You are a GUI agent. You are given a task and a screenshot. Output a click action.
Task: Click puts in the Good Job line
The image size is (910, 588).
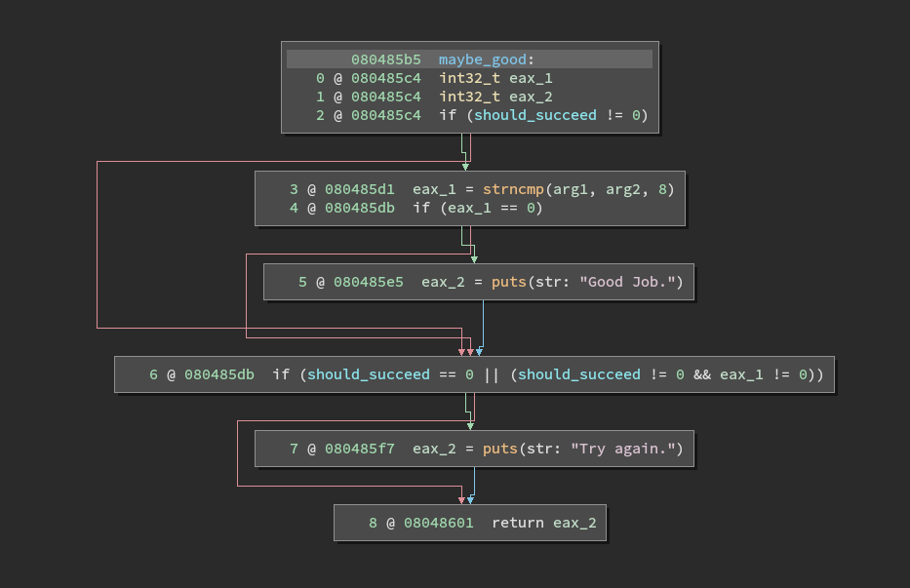tap(509, 283)
